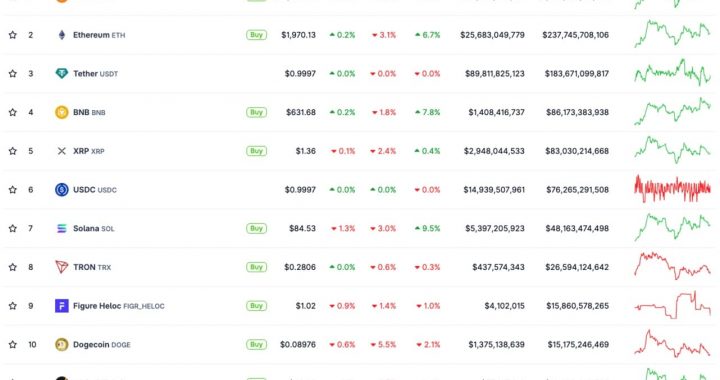Open the TRON coin name link
The width and height of the screenshot is (720, 380).
coord(92,267)
